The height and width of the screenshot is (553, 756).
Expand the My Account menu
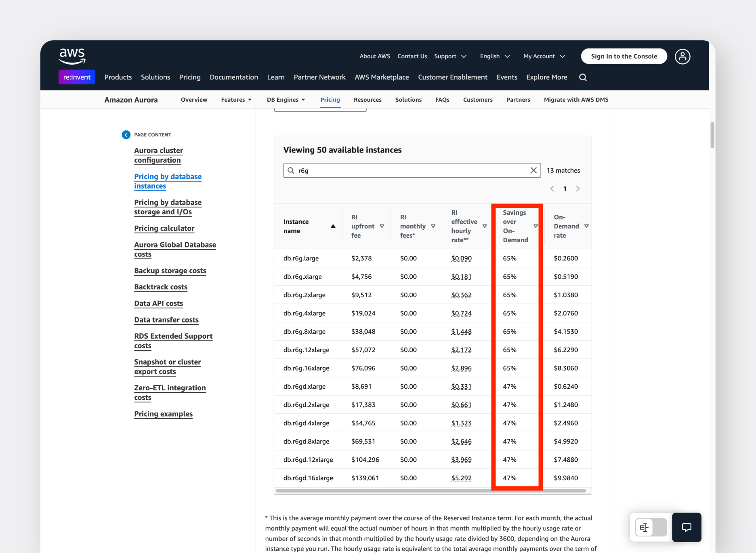tap(544, 56)
